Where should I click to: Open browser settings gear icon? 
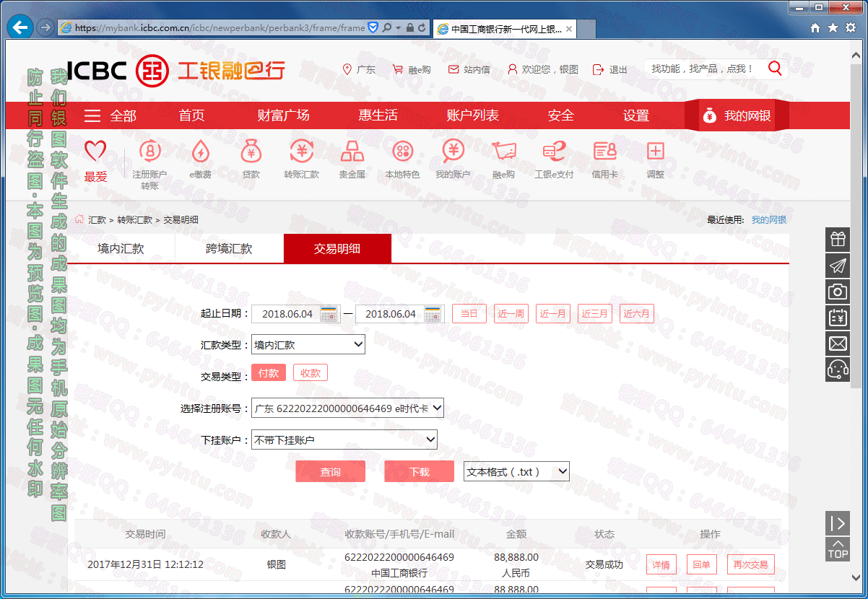(x=851, y=27)
